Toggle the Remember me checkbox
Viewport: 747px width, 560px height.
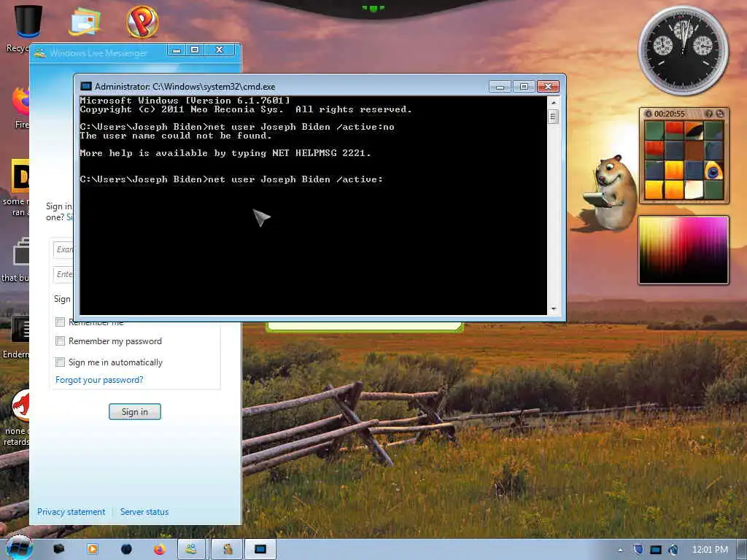(x=60, y=322)
